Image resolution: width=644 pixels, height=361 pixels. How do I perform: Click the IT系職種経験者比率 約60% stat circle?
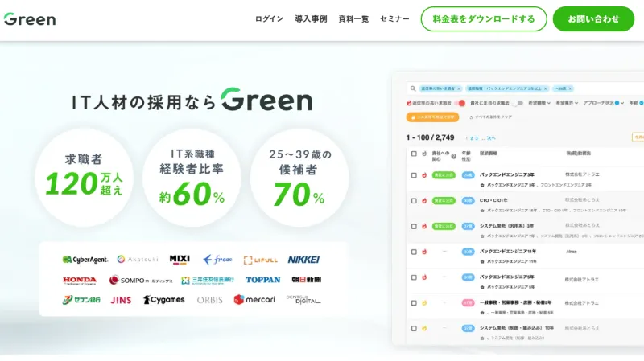(x=192, y=178)
